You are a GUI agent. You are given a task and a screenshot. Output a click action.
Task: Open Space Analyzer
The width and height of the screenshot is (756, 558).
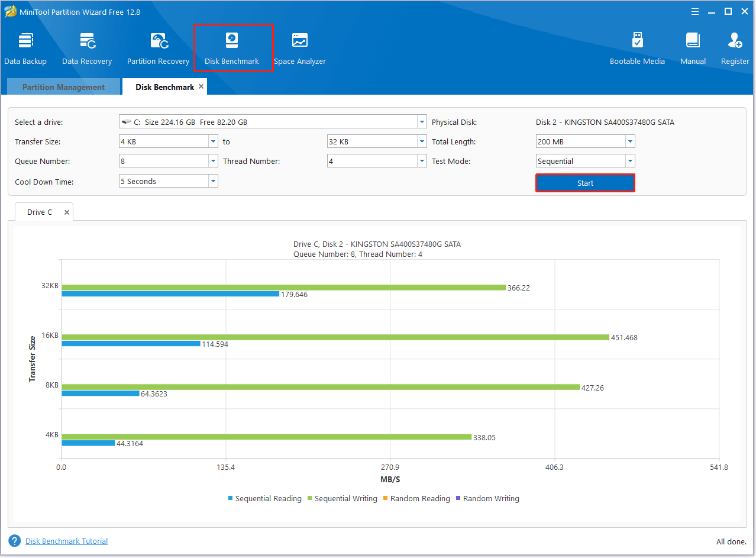[300, 49]
